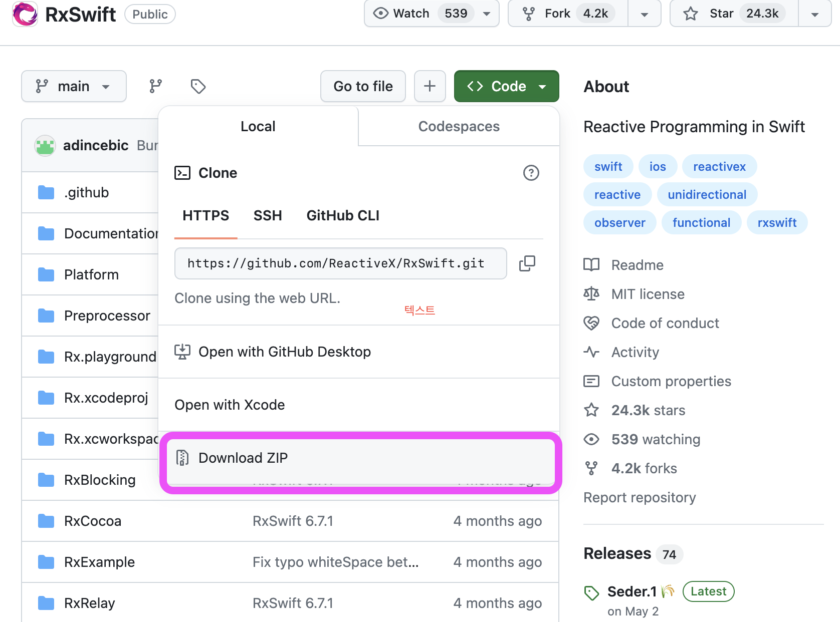Click the Latest release badge
Viewport: 840px width, 622px height.
tap(708, 591)
